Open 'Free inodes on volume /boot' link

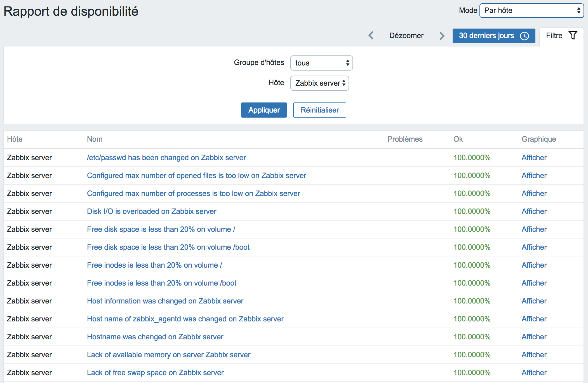(162, 283)
